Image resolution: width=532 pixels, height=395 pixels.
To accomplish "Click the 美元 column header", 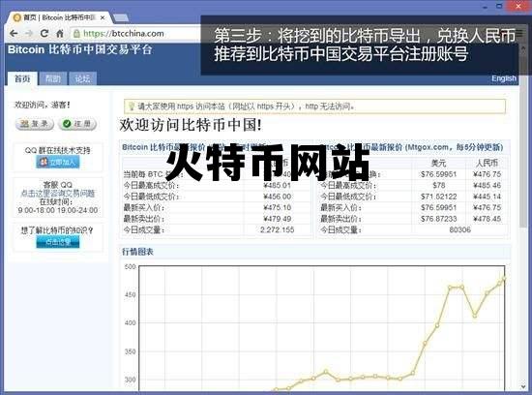I will [x=438, y=163].
